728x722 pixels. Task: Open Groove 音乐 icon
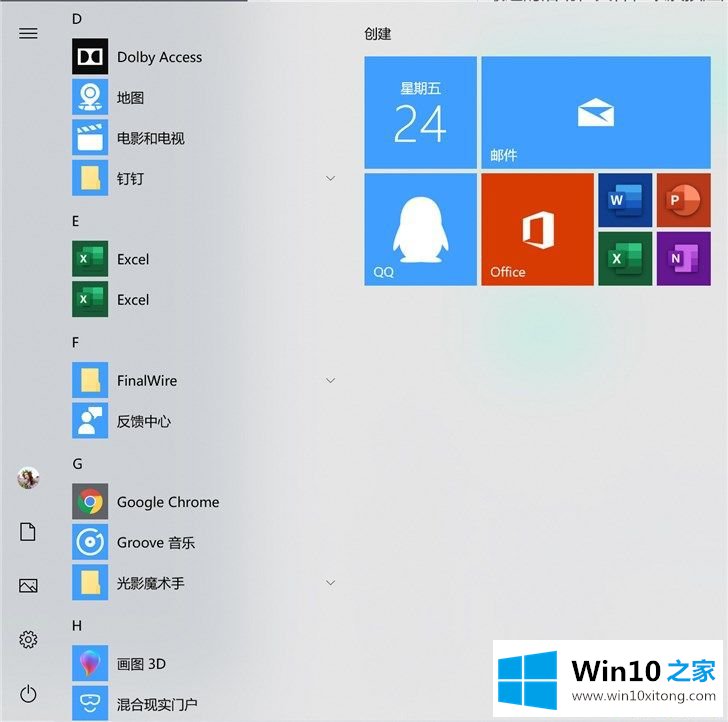tap(90, 542)
